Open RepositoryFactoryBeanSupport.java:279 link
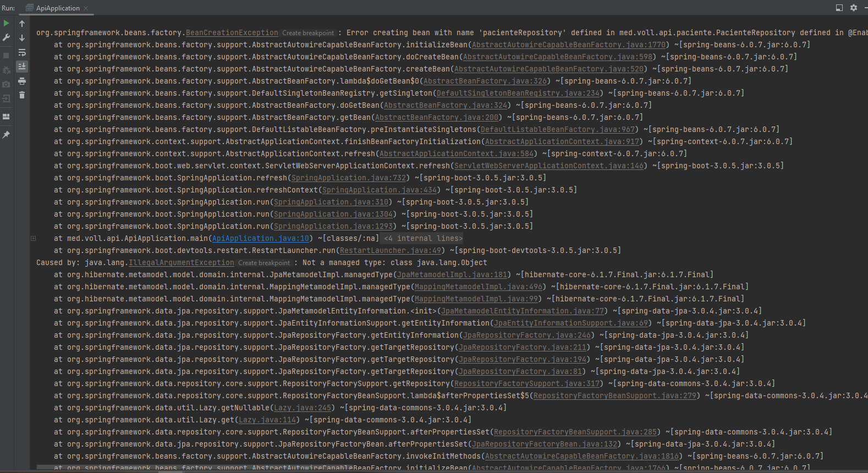 pos(615,396)
